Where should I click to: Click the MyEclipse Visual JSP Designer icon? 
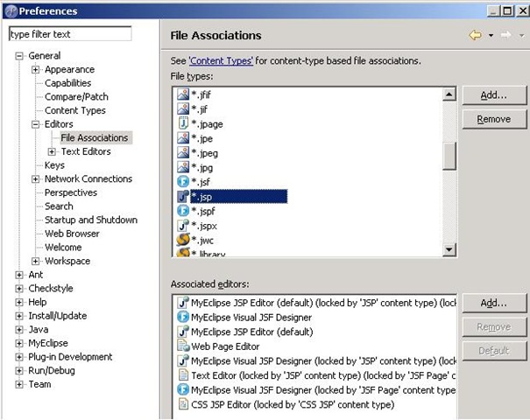[x=183, y=360]
